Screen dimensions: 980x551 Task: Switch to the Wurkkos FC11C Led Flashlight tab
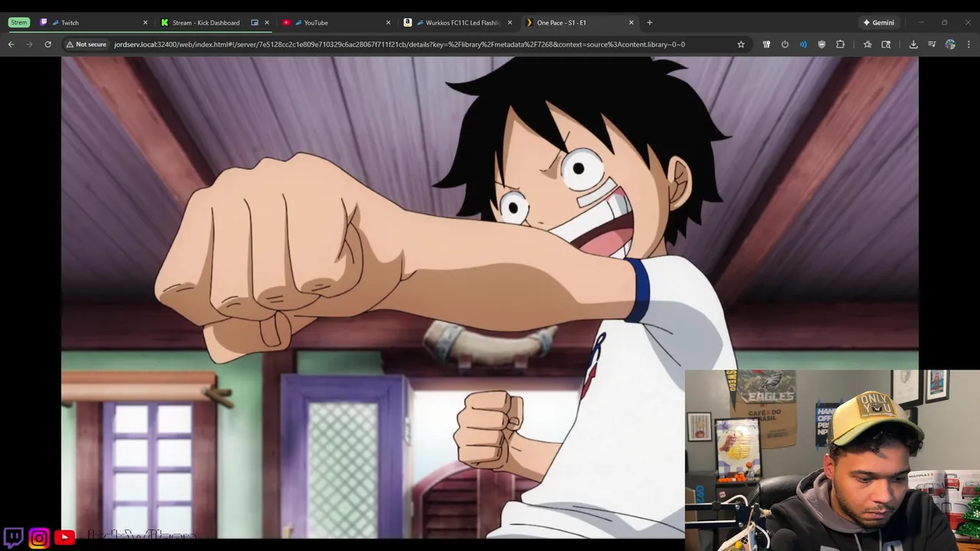(x=457, y=22)
